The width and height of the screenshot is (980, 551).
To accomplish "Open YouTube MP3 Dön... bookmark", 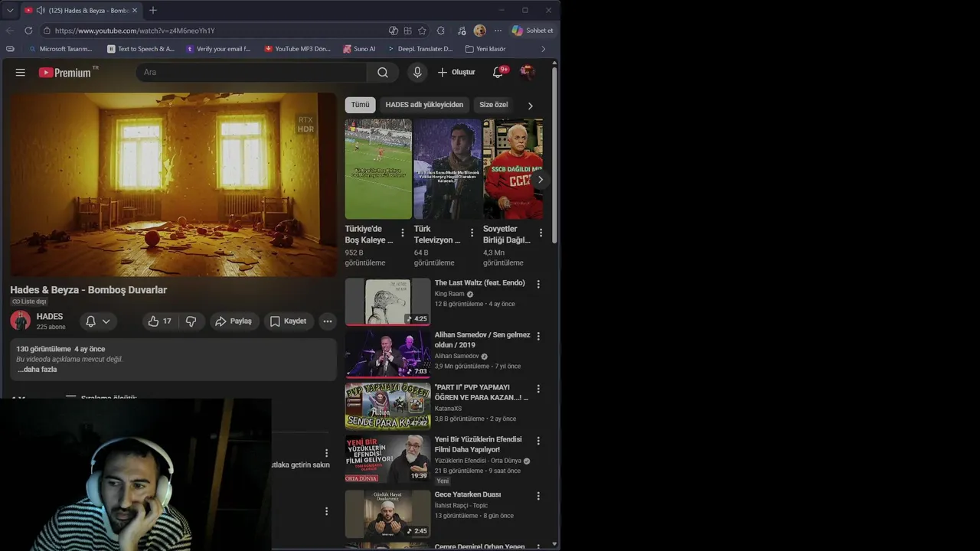I will 297,49.
